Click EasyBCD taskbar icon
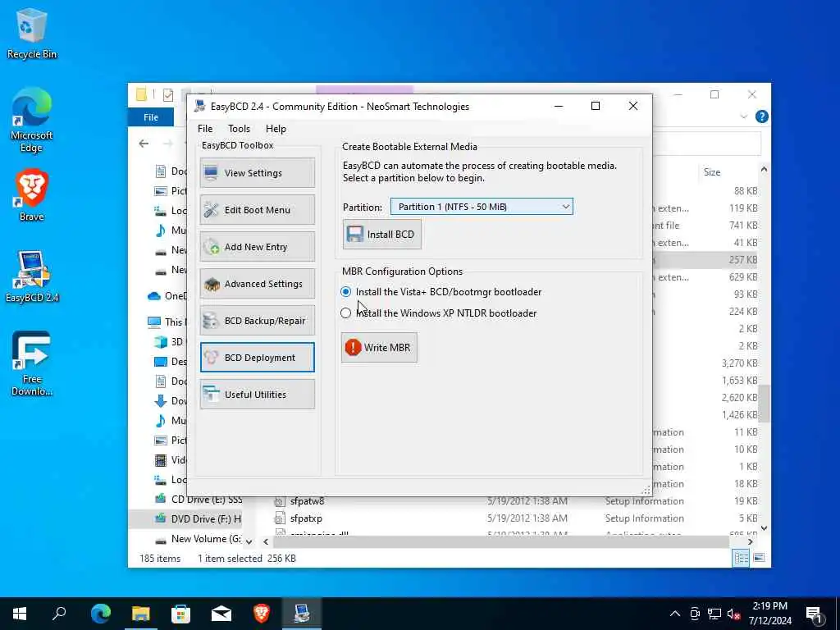 [x=302, y=614]
